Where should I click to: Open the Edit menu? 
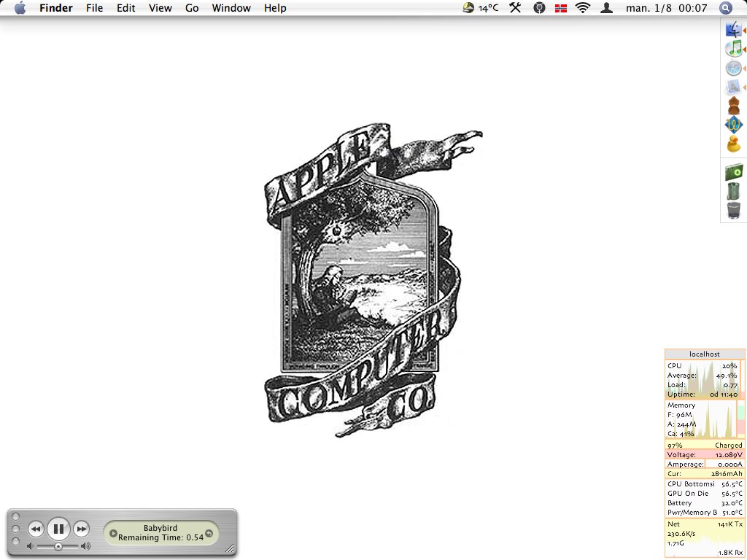[x=125, y=8]
